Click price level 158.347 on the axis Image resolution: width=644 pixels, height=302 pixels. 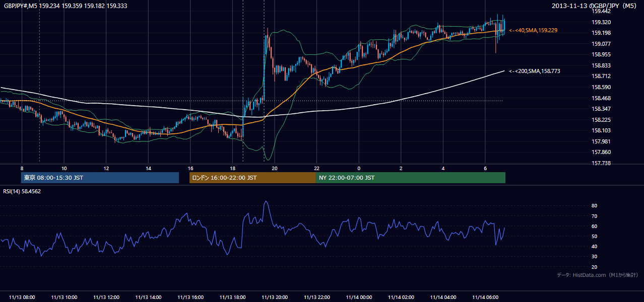(x=601, y=109)
